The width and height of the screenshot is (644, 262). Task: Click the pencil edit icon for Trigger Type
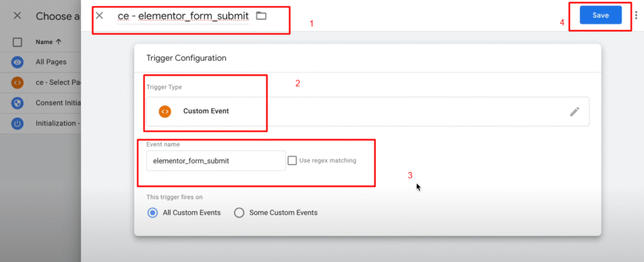(x=574, y=111)
